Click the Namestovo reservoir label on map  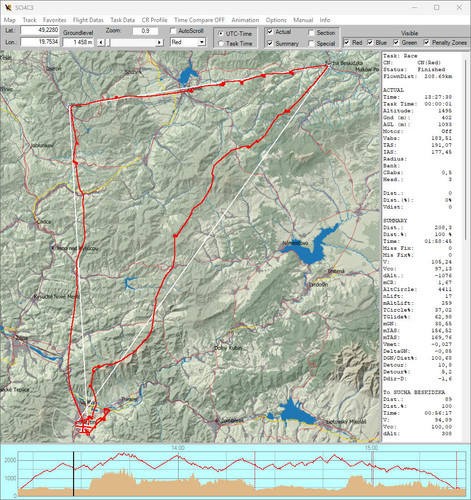pos(295,243)
